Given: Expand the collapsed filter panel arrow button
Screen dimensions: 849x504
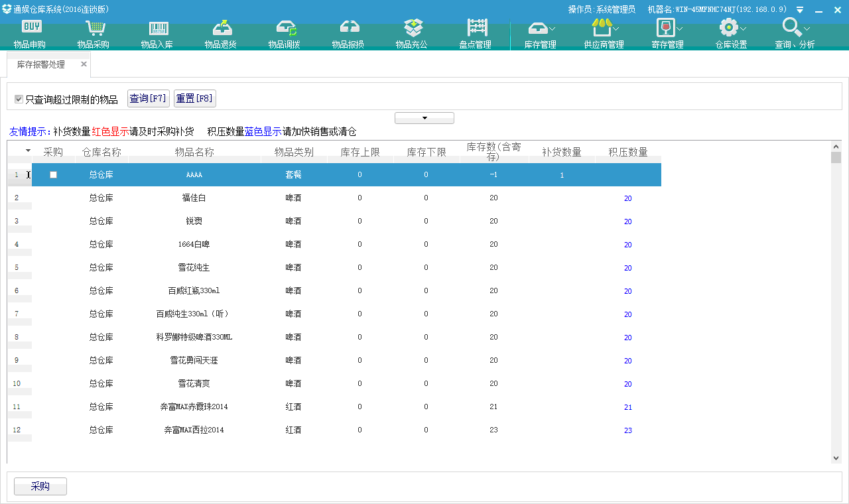Looking at the screenshot, I should (x=424, y=118).
